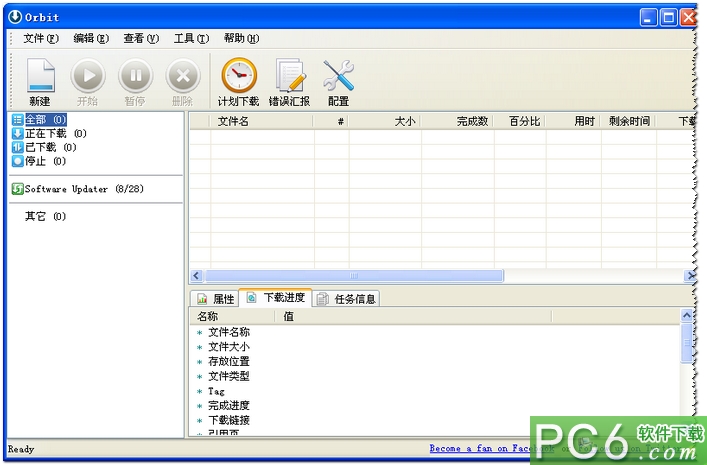Sort by 百分比 column header
This screenshot has width=707, height=465.
click(520, 121)
